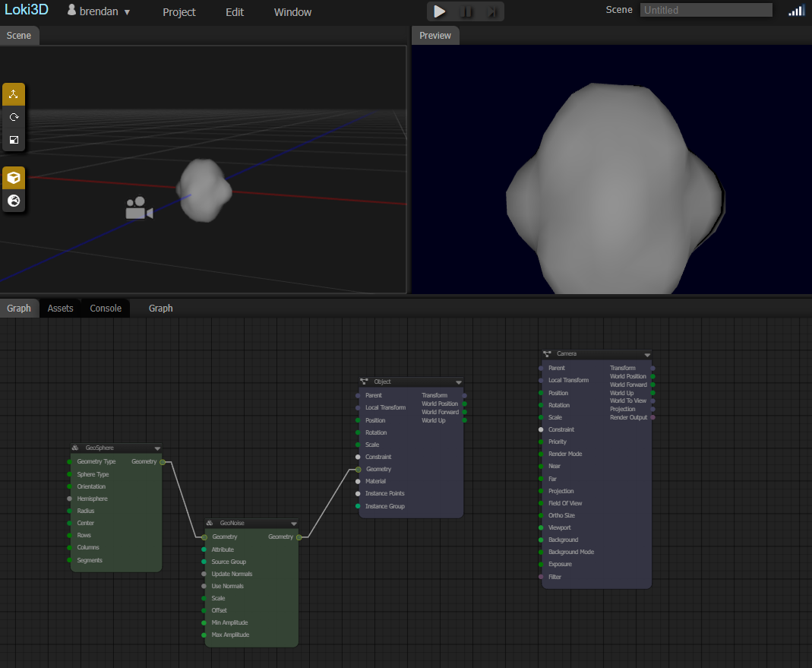
Task: Select the Scale tool in the Scene viewport
Action: click(13, 140)
